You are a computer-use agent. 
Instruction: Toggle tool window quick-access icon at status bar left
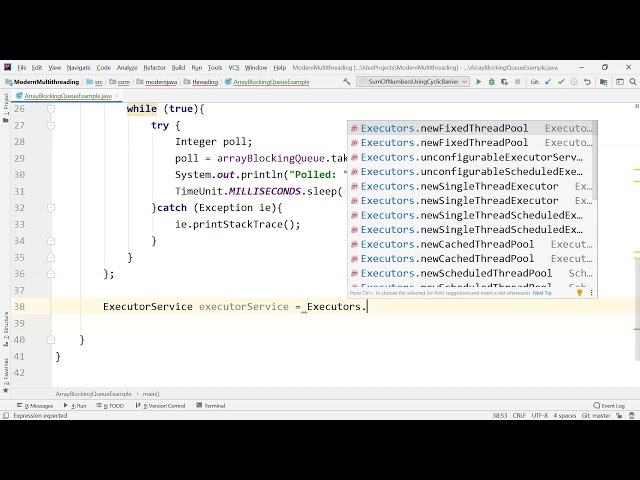[6, 416]
